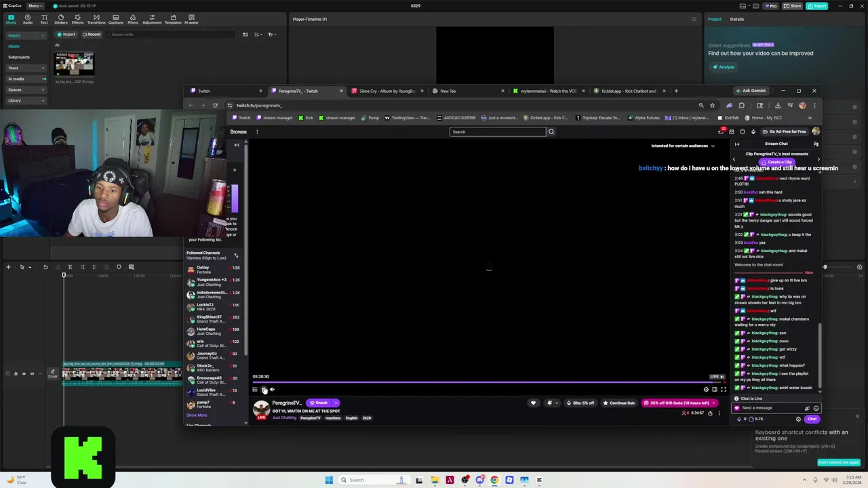Screen dimensions: 868x488
Task: Toggle Twitch theatre mode
Action: click(715, 389)
